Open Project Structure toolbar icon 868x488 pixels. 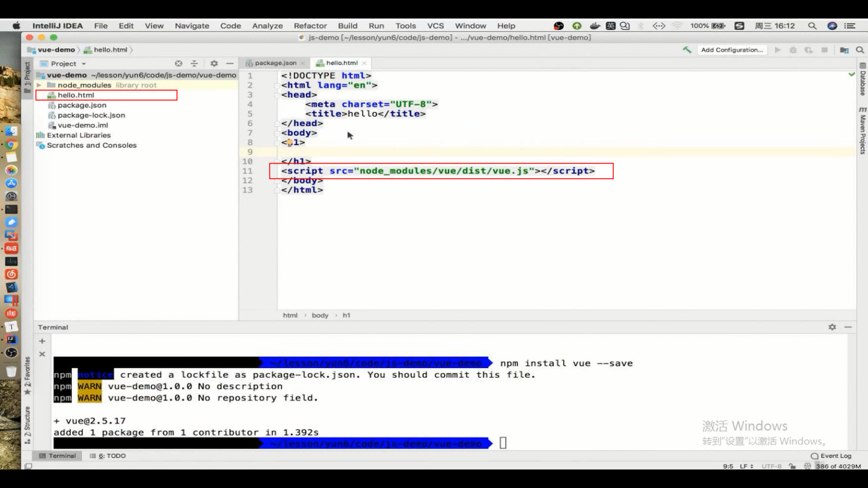844,50
